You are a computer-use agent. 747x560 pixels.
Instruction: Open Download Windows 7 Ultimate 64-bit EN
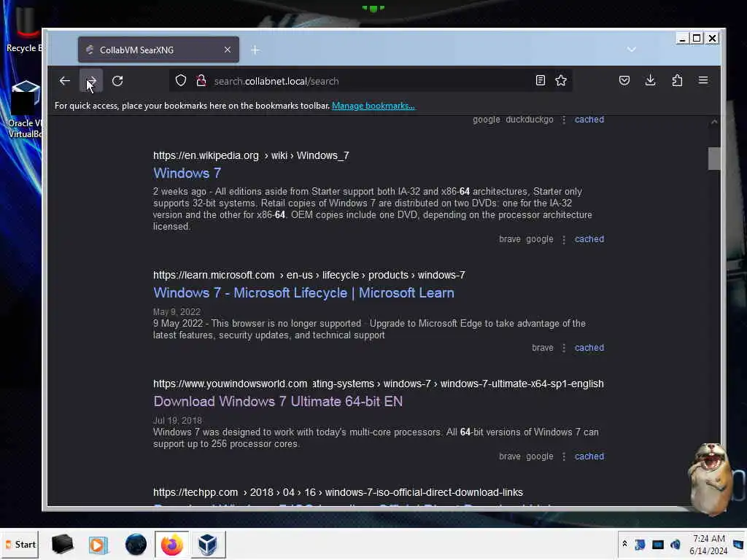coord(278,402)
